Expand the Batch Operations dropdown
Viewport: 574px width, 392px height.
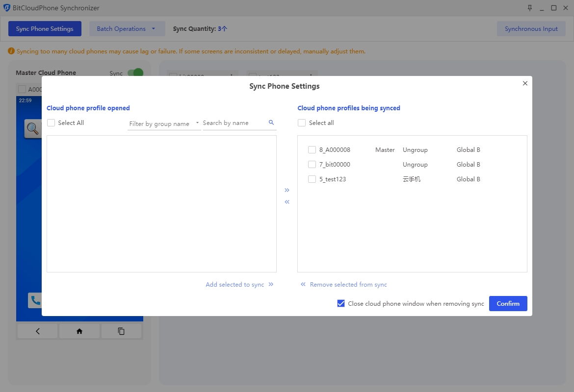pos(127,29)
